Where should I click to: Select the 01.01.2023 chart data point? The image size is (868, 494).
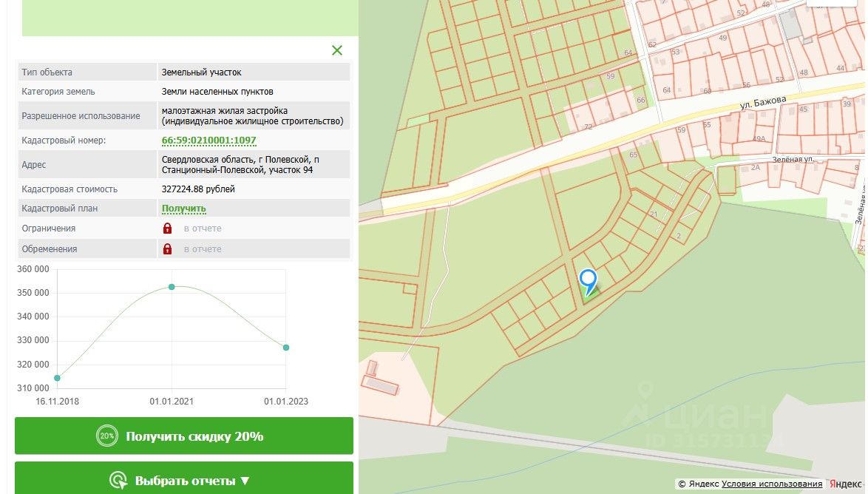click(x=286, y=348)
